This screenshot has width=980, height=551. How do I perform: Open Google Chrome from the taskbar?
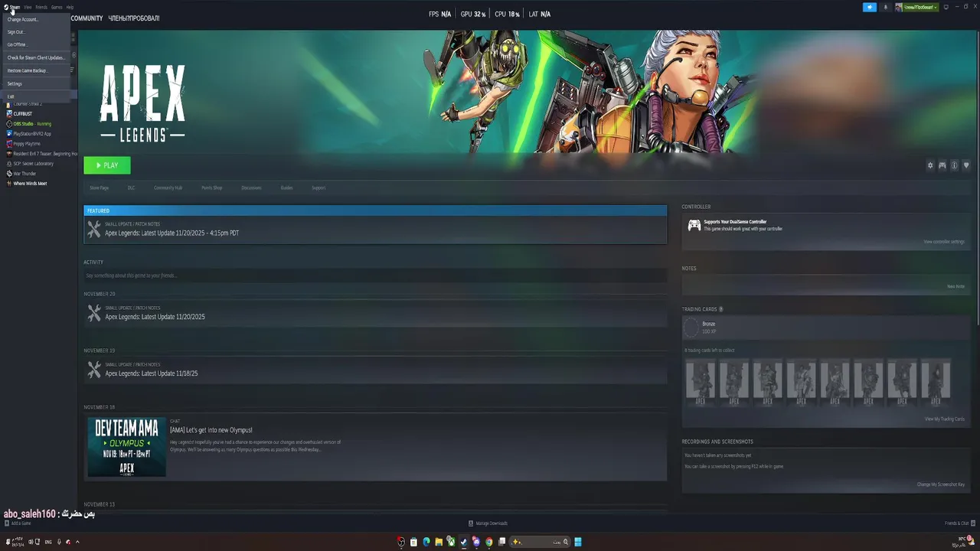tap(488, 542)
